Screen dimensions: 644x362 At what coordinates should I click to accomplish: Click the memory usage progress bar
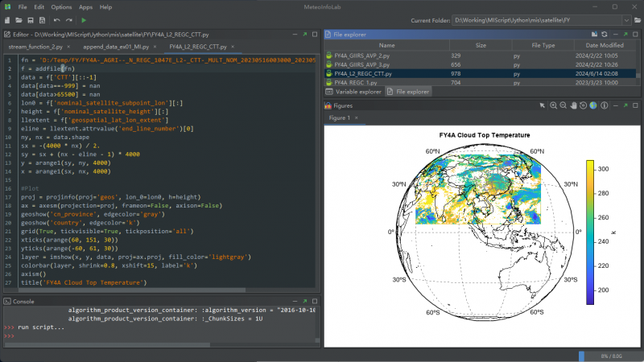609,356
